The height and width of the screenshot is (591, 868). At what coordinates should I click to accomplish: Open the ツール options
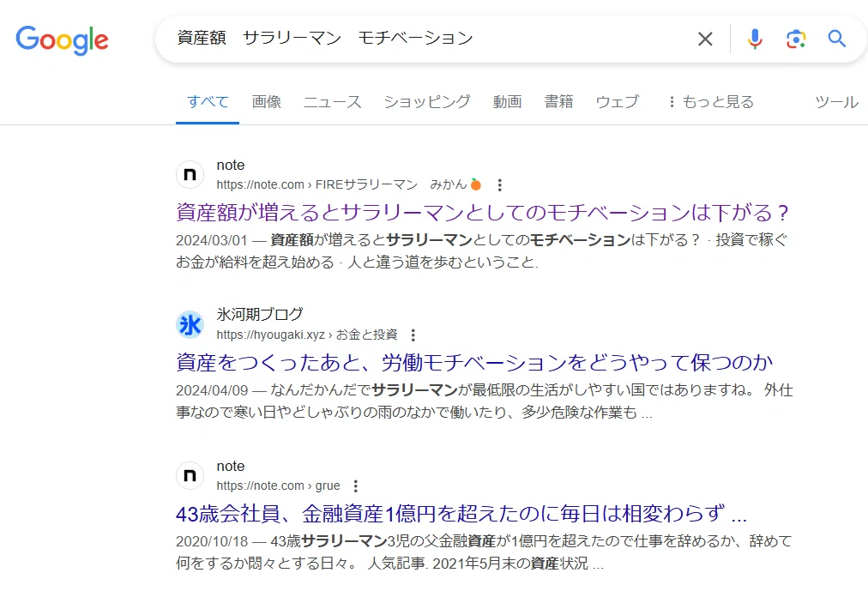pyautogui.click(x=836, y=102)
